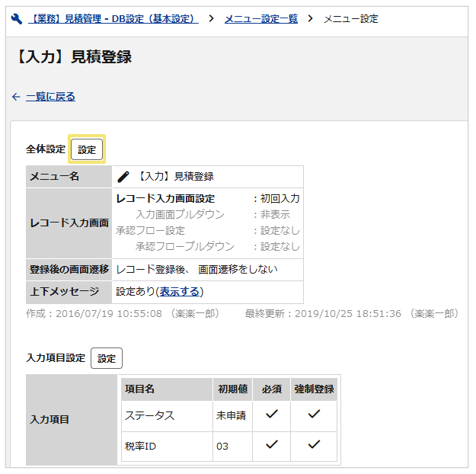Click the 表示する link in 上下メッセージ
The height and width of the screenshot is (474, 476).
point(180,292)
